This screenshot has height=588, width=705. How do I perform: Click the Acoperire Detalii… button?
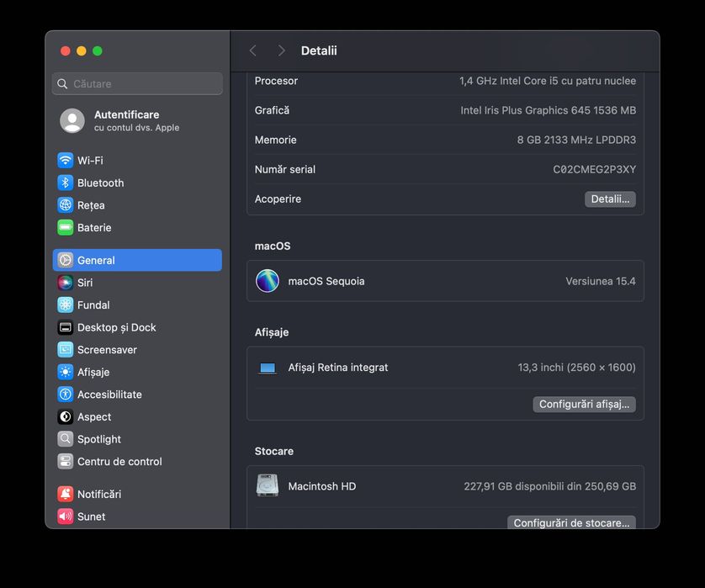610,199
